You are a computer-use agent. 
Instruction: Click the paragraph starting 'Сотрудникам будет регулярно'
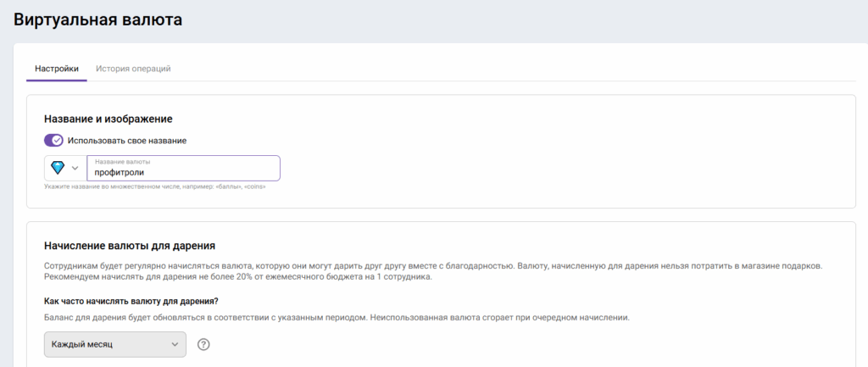339,266
